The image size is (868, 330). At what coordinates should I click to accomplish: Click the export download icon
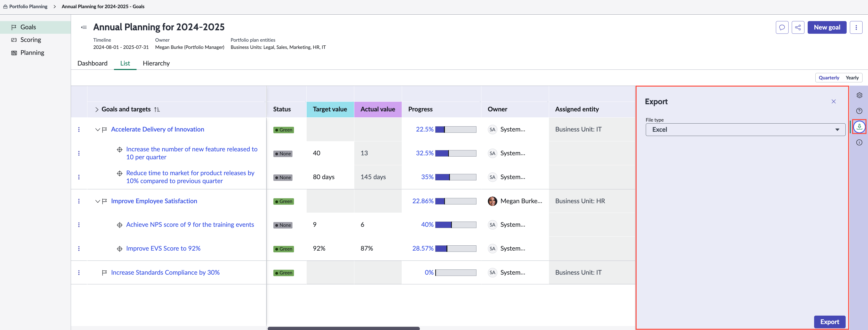point(859,127)
